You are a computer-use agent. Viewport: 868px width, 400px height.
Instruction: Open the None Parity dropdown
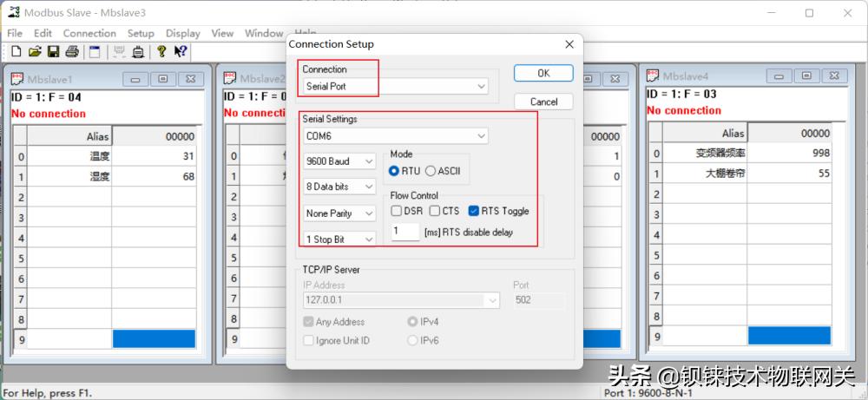click(x=339, y=213)
